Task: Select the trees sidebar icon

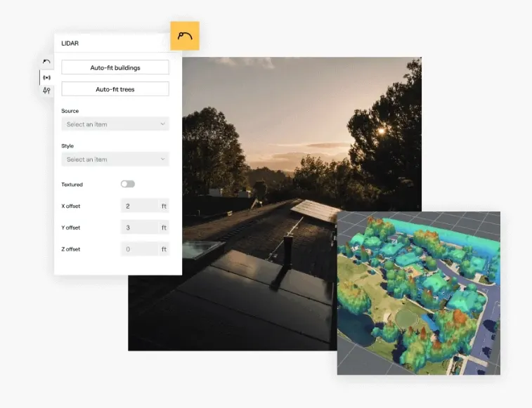Action: point(46,91)
